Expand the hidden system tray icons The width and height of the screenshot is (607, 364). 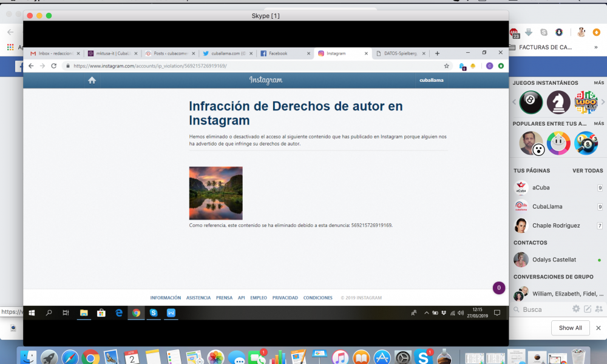click(x=427, y=313)
